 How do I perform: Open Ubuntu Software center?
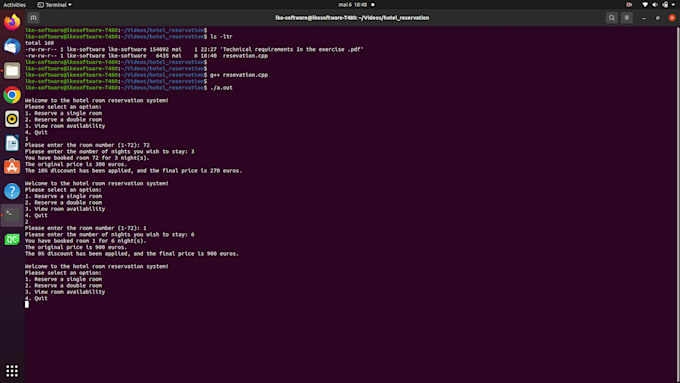(x=12, y=167)
